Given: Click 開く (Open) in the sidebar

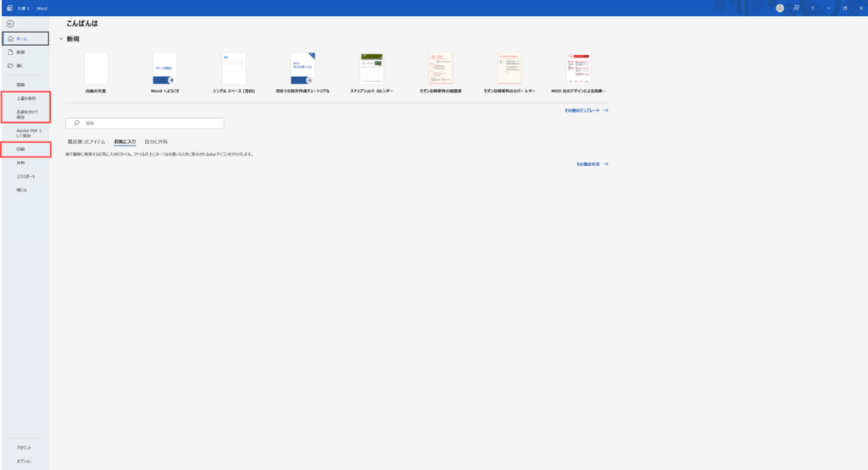Looking at the screenshot, I should (21, 65).
